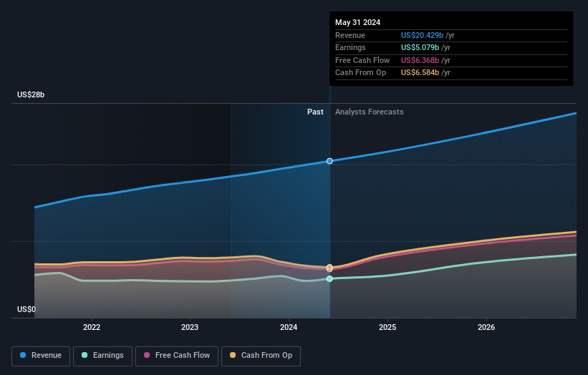Click the Earnings data point marker on teal line

(329, 278)
